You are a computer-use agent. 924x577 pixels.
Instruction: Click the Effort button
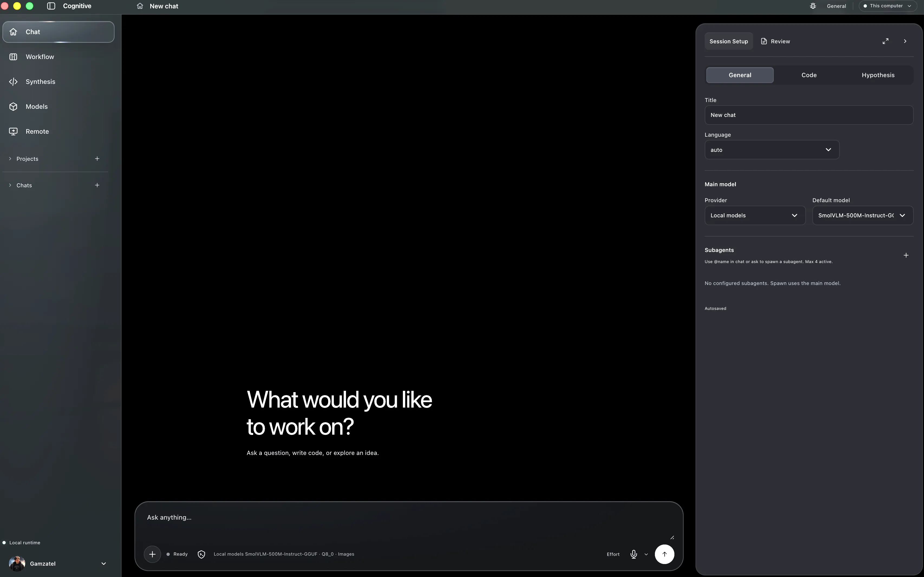coord(613,554)
